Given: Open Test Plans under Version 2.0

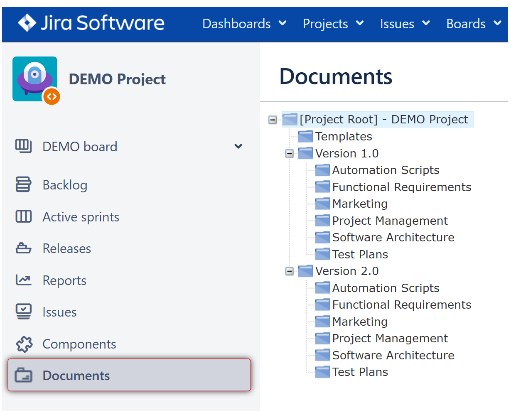Looking at the screenshot, I should click(x=360, y=371).
